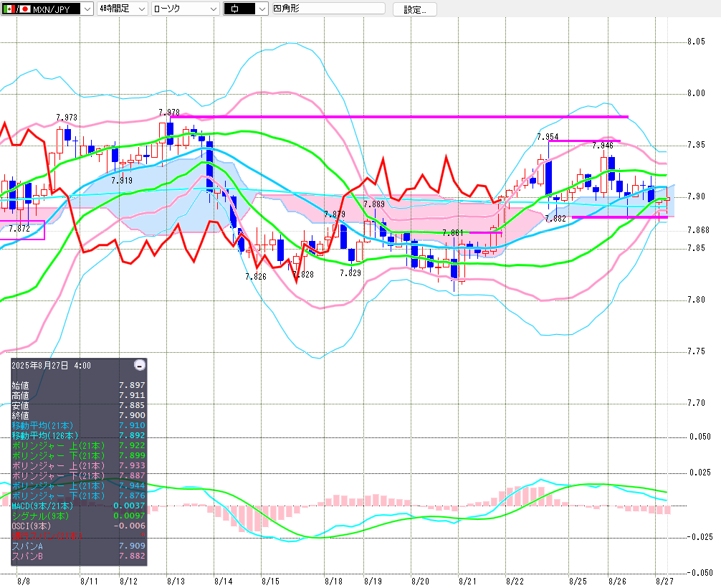Screen dimensions: 721x588
Task: Click the 7.954 high price label
Action: pos(548,137)
